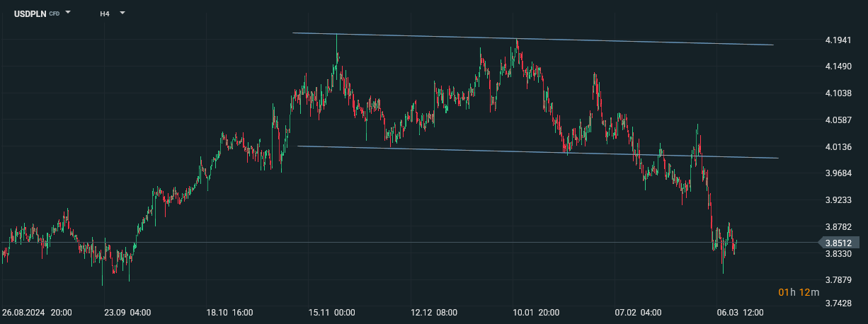Click the 3.7428 price axis label

pyautogui.click(x=838, y=303)
